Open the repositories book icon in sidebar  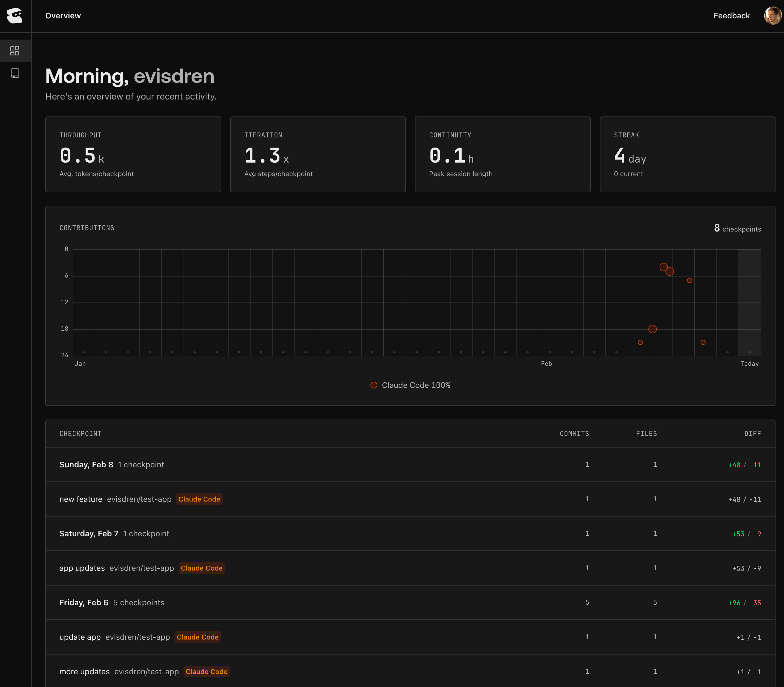point(15,74)
